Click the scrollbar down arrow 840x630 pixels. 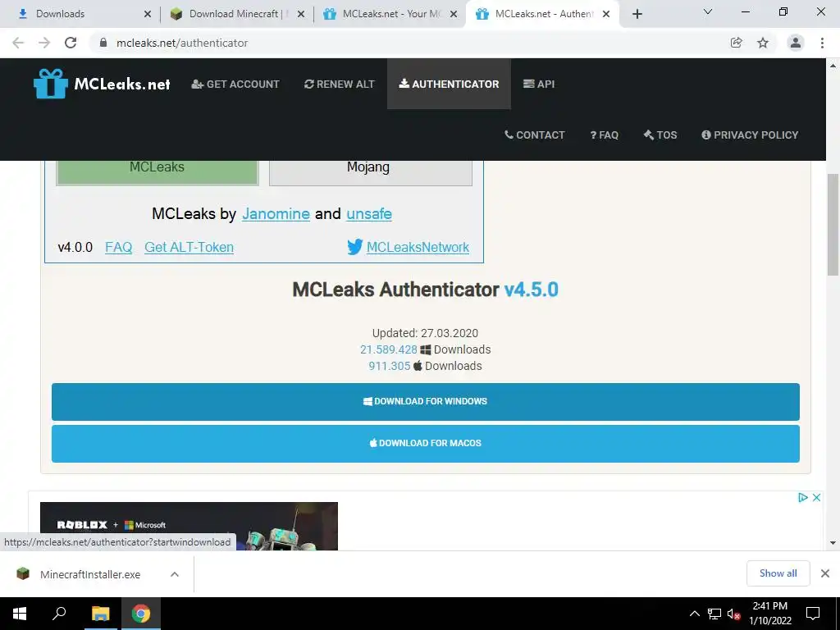(833, 543)
